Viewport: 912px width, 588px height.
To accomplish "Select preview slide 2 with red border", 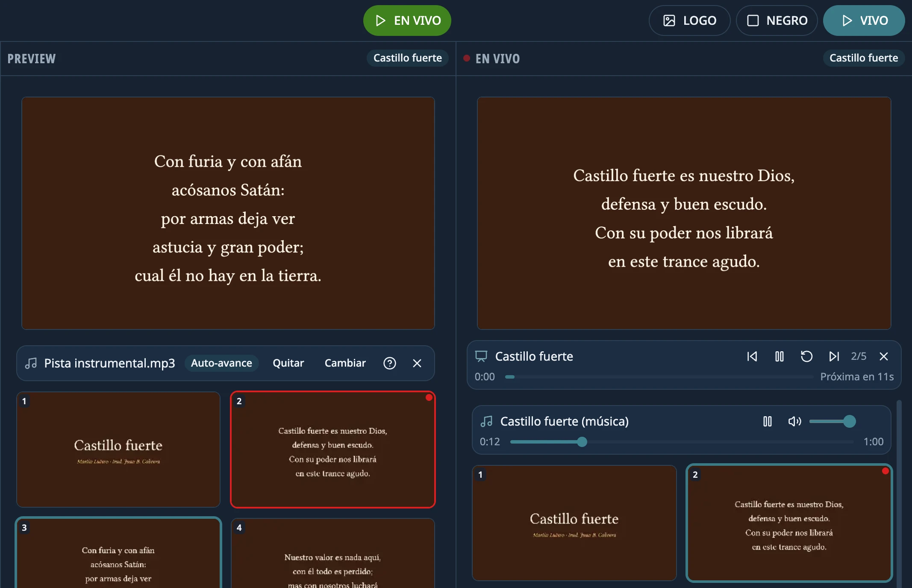I will 333,450.
